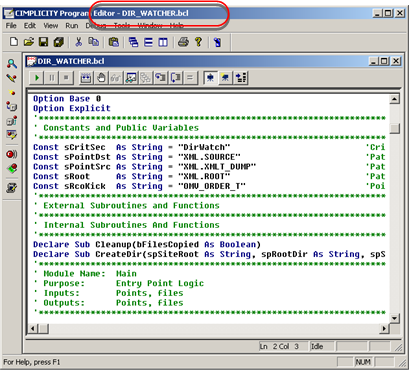Click the horizontal scroll right arrow

pos(384,329)
